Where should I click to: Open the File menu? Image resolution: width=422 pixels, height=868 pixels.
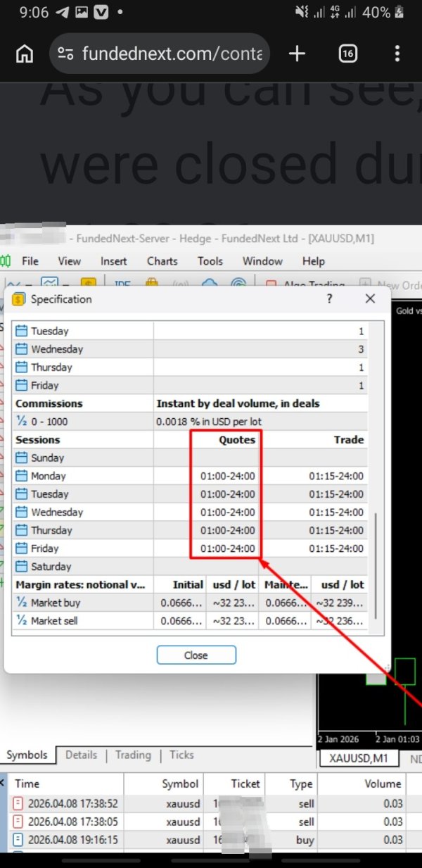[30, 261]
